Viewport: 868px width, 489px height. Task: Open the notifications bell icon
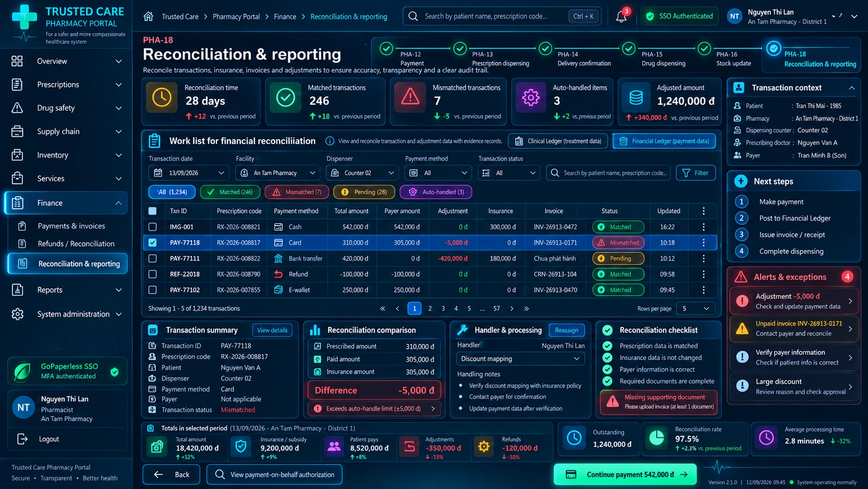[621, 16]
